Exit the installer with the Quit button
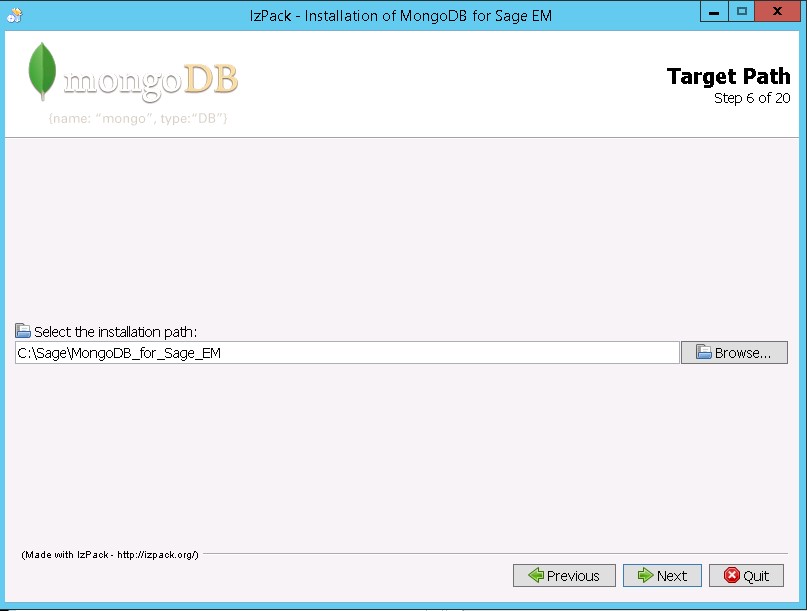 pyautogui.click(x=746, y=576)
